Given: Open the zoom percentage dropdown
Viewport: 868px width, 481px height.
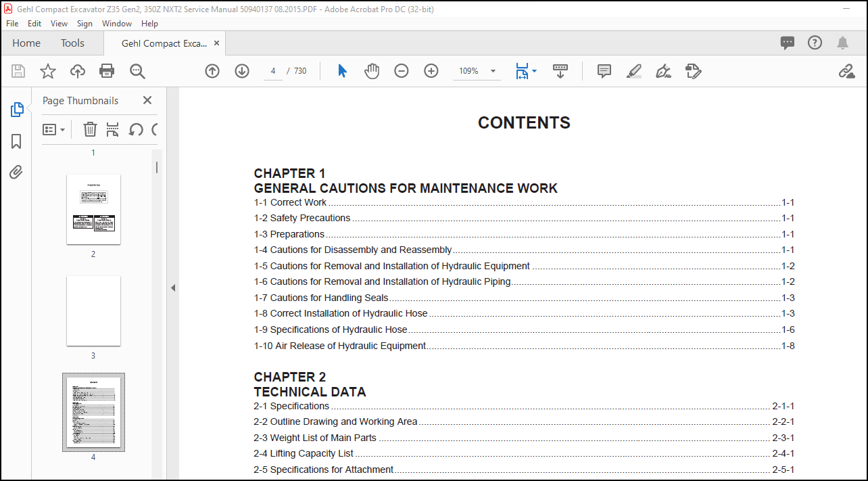Looking at the screenshot, I should (x=493, y=71).
